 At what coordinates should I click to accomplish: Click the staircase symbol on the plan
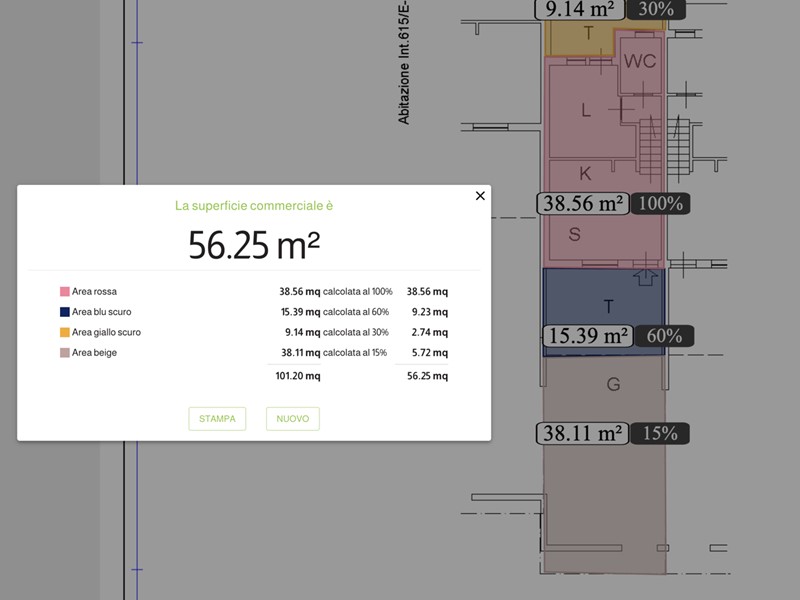tap(654, 150)
